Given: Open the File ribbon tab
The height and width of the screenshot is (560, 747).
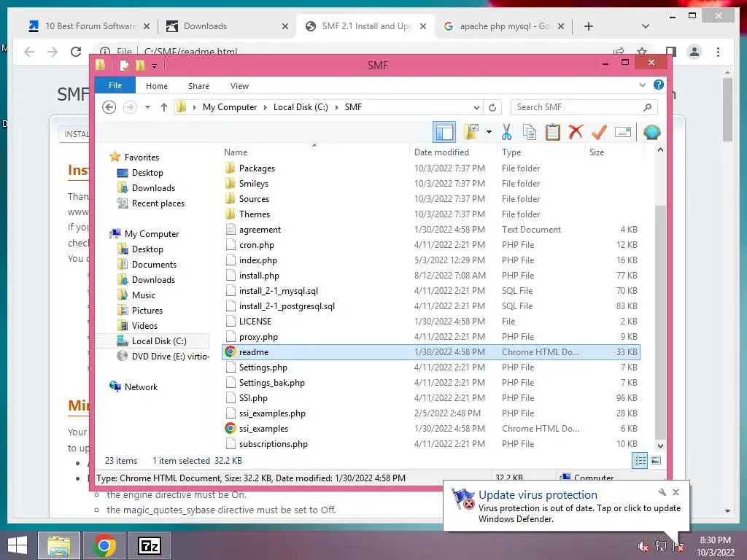Looking at the screenshot, I should tap(115, 85).
